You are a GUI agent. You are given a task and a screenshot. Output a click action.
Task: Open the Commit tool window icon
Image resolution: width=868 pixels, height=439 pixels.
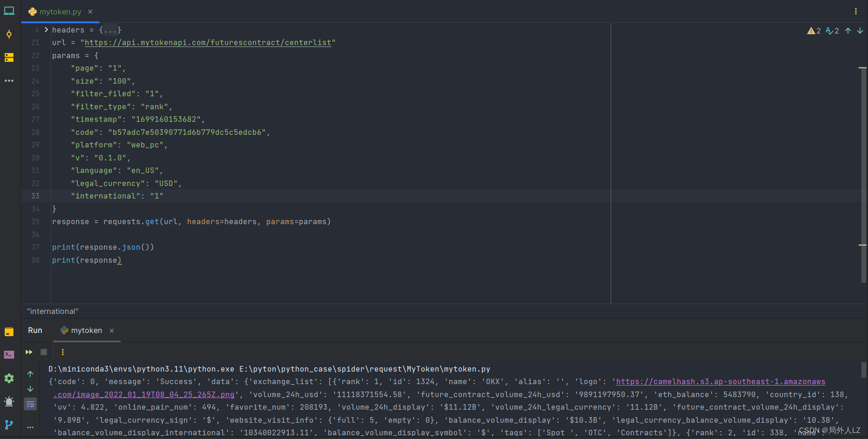coord(9,34)
